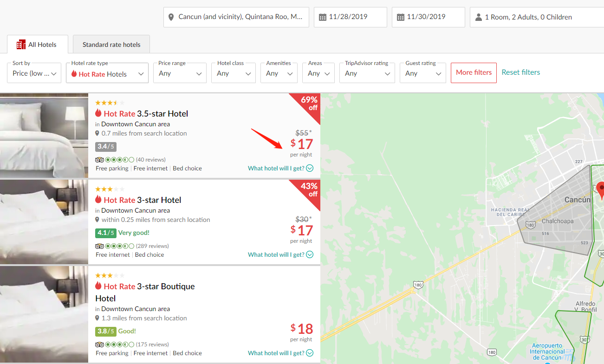The image size is (604, 364).
Task: Open Hot Rate 3-star Boutique Hotel title
Action: (x=145, y=292)
